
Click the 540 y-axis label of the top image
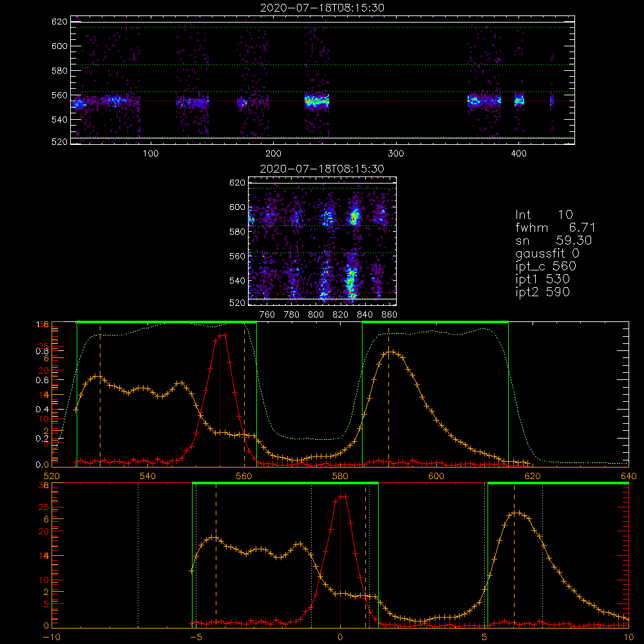(59, 120)
